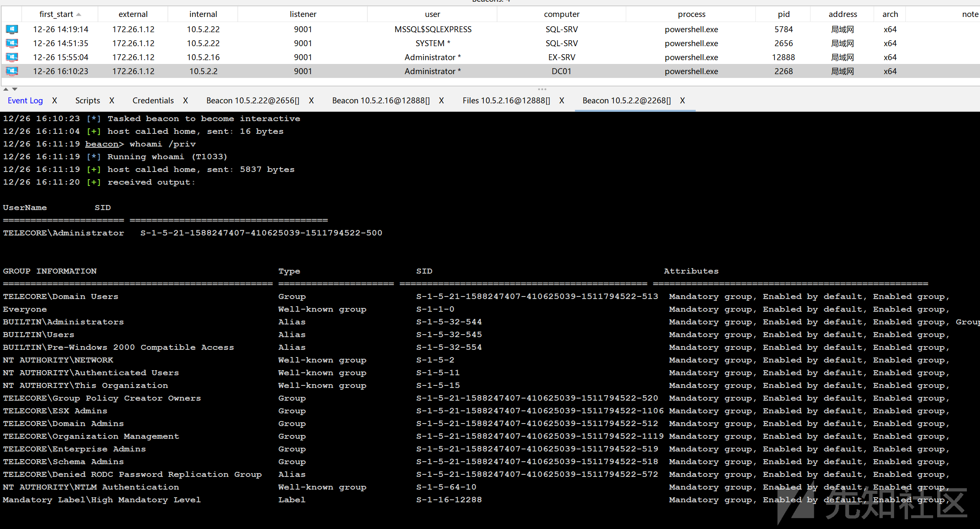980x529 pixels.
Task: Sort by pid column header
Action: 783,14
